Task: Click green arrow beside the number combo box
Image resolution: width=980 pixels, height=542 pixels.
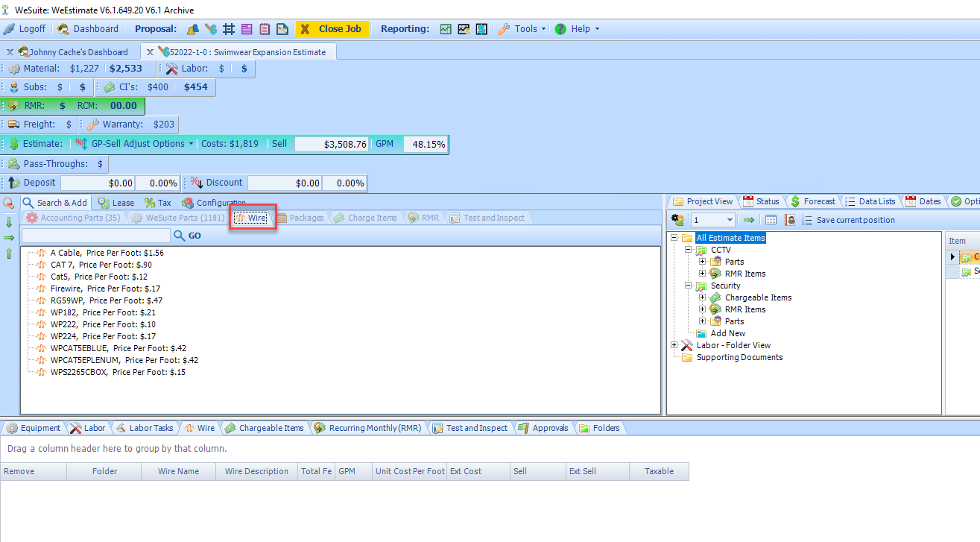Action: click(749, 220)
